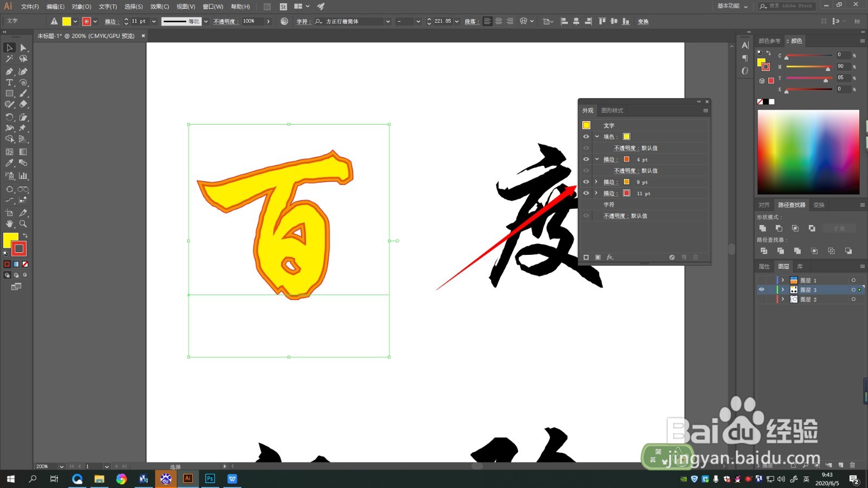
Task: Open the 文件(F) menu
Action: click(30, 7)
